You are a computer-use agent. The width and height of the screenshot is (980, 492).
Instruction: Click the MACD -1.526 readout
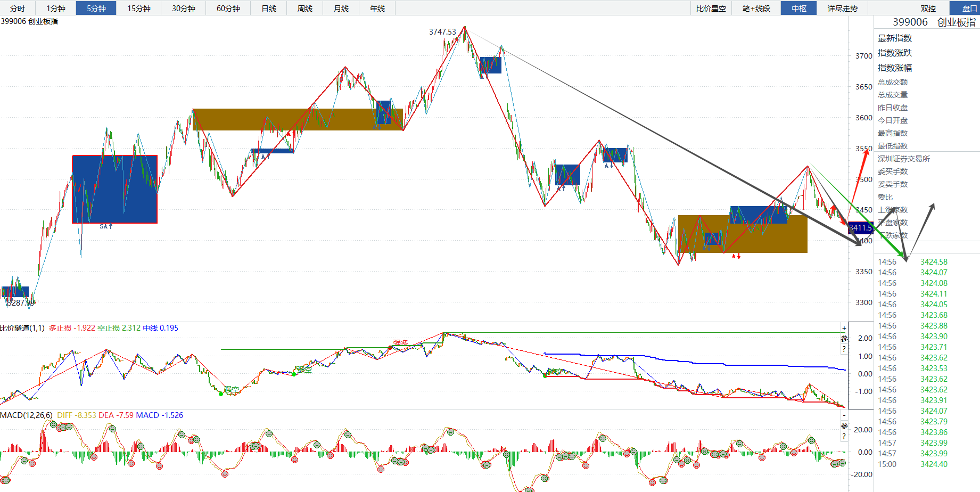[160, 415]
